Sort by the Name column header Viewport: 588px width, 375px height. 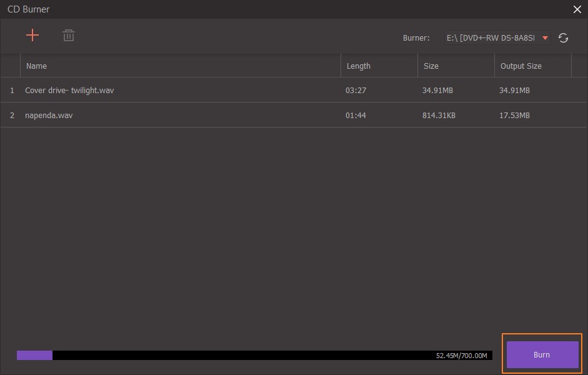[36, 66]
